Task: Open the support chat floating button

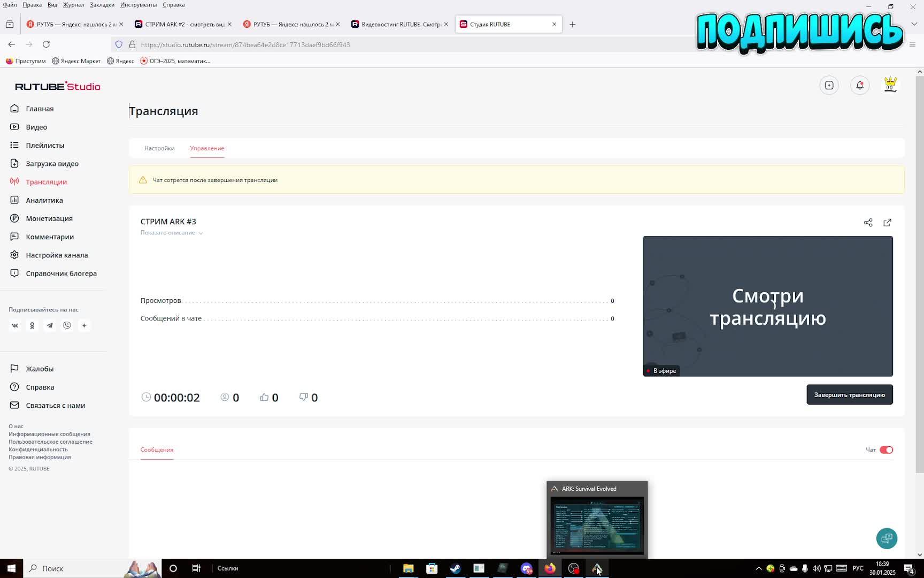Action: (x=887, y=538)
